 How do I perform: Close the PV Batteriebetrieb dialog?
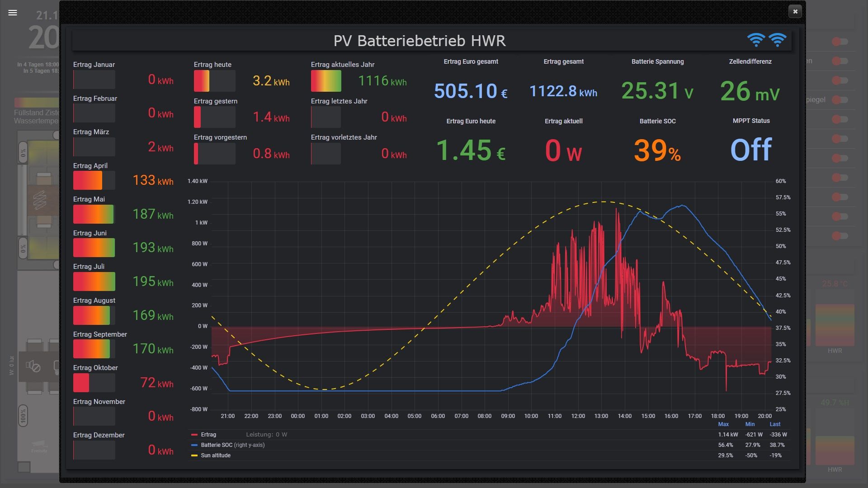(795, 11)
